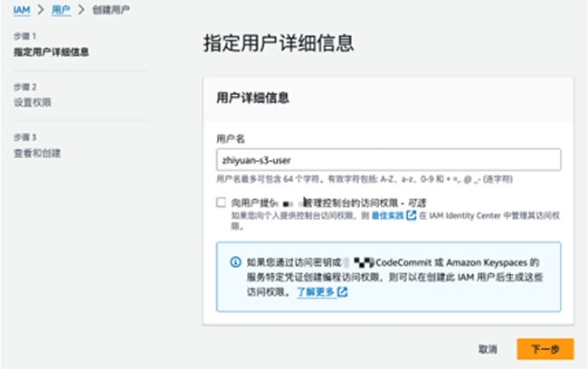Open the 了解更多 link
This screenshot has width=588, height=369.
pyautogui.click(x=316, y=293)
